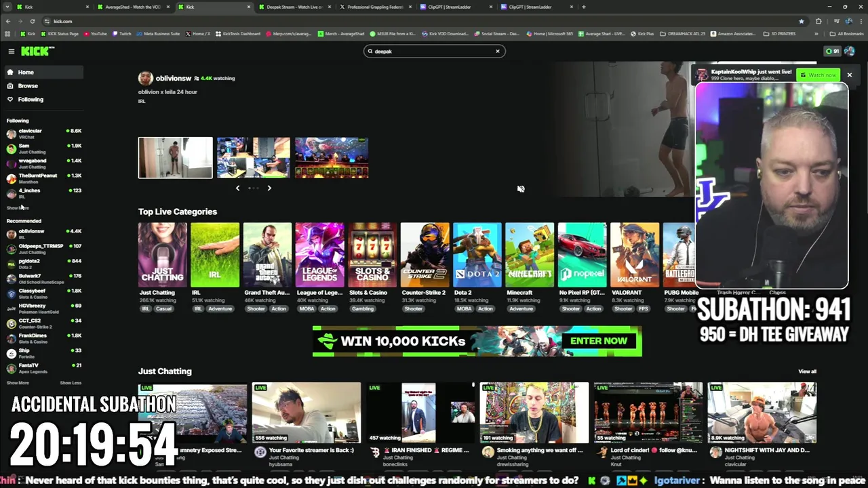Expand Following list with Show More
868x488 pixels.
click(18, 208)
